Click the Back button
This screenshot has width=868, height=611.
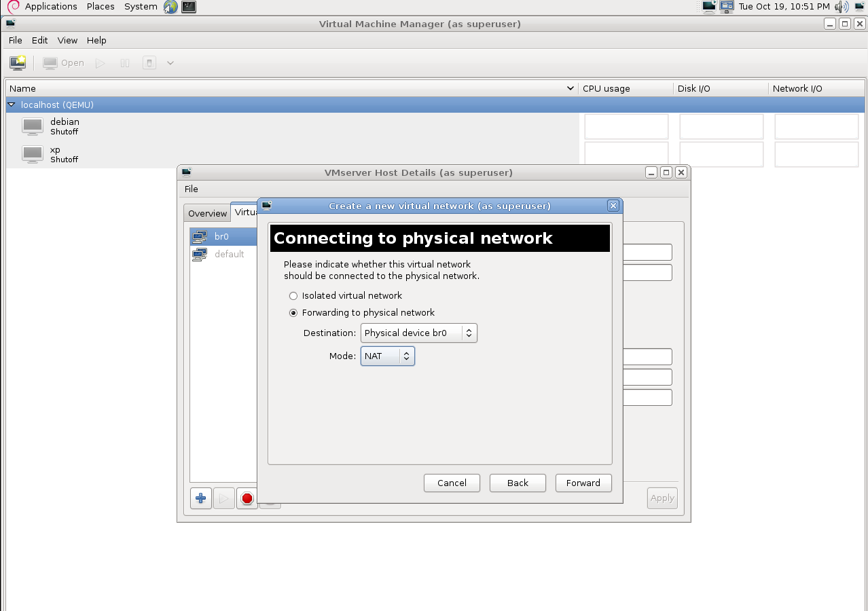[x=518, y=483]
